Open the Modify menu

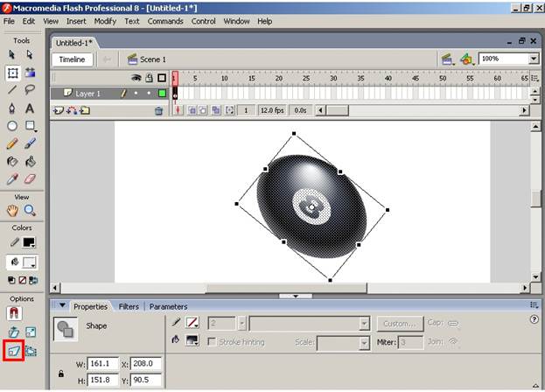(105, 21)
